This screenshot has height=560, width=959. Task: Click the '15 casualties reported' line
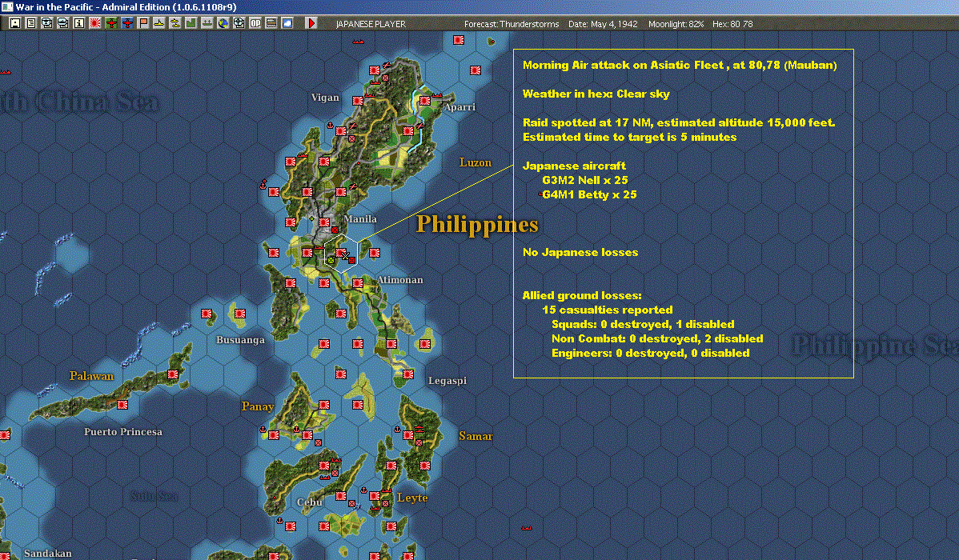pos(608,310)
